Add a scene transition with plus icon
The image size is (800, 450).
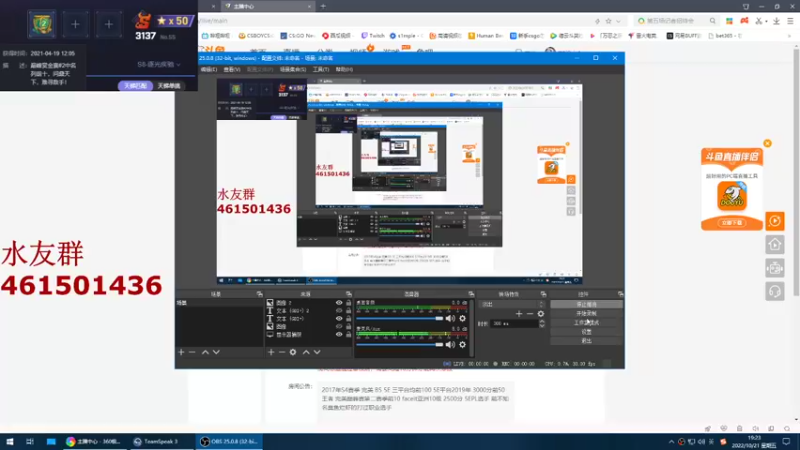pos(519,314)
